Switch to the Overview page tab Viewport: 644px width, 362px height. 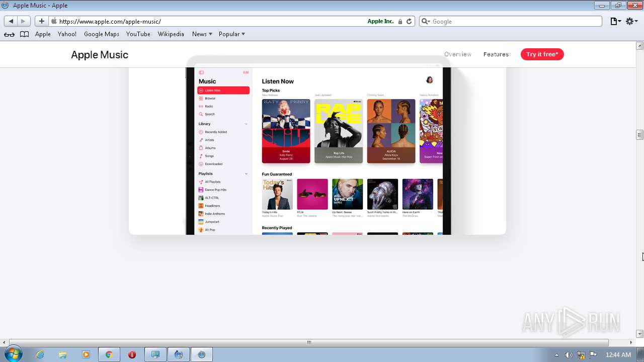point(458,54)
